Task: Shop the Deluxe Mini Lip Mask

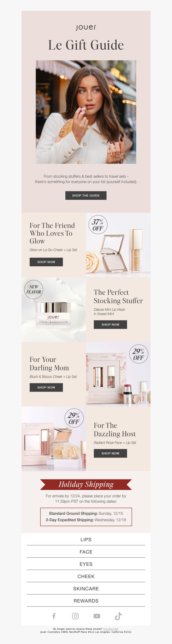Action: click(110, 324)
